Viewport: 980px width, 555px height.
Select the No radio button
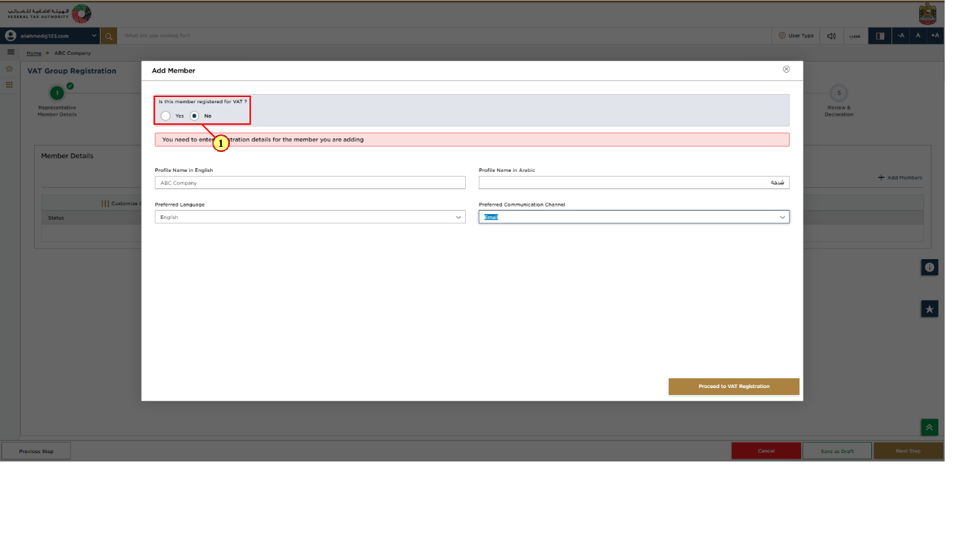coord(194,116)
